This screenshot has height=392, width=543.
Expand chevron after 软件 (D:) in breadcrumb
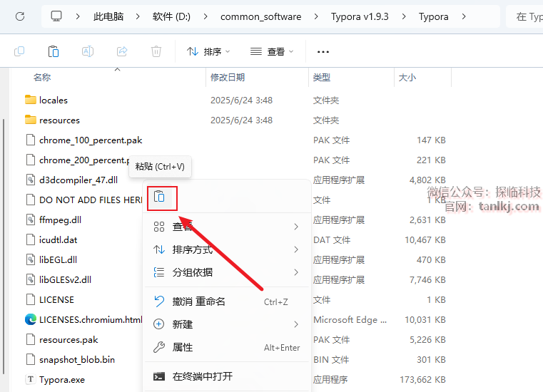205,16
